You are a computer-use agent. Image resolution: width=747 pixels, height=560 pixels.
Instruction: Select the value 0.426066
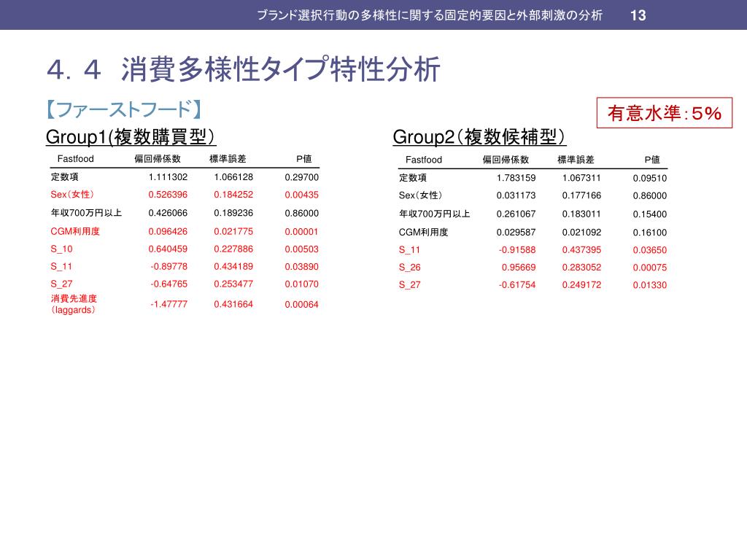[x=168, y=213]
